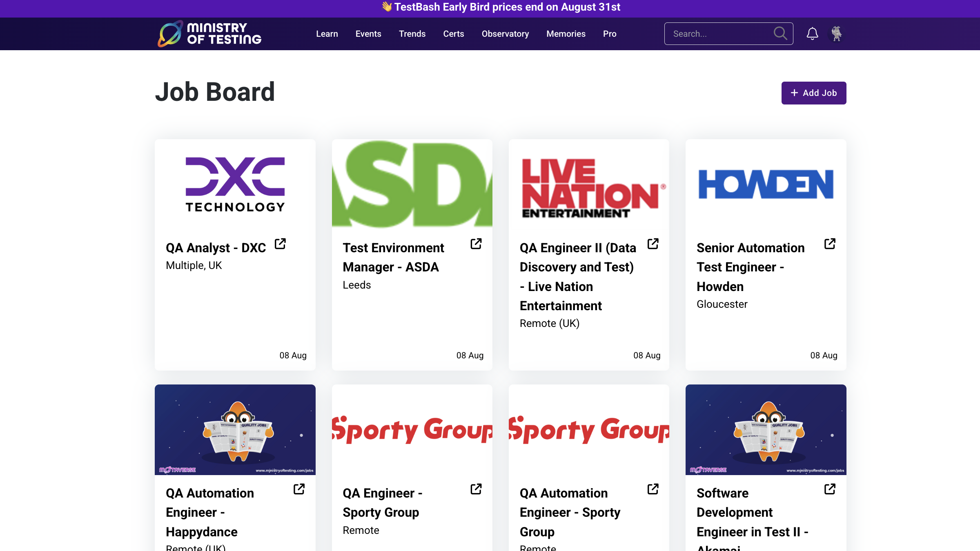Click the Sporty Group logo on QA Engineer card

(412, 430)
